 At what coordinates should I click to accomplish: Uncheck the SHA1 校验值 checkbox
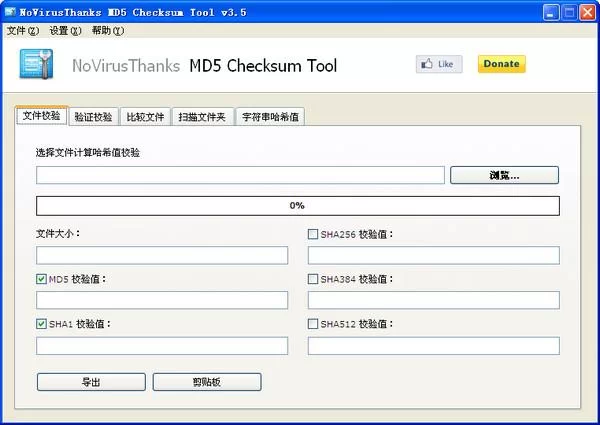click(41, 324)
